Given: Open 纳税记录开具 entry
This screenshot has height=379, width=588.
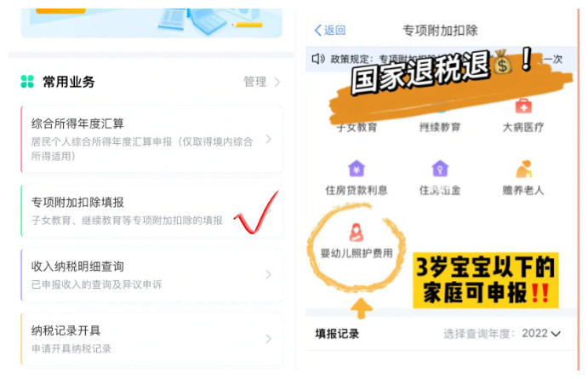Looking at the screenshot, I should (x=151, y=339).
